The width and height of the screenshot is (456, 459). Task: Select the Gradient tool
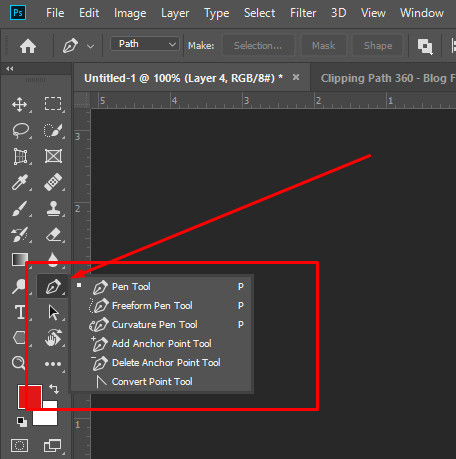pos(20,260)
